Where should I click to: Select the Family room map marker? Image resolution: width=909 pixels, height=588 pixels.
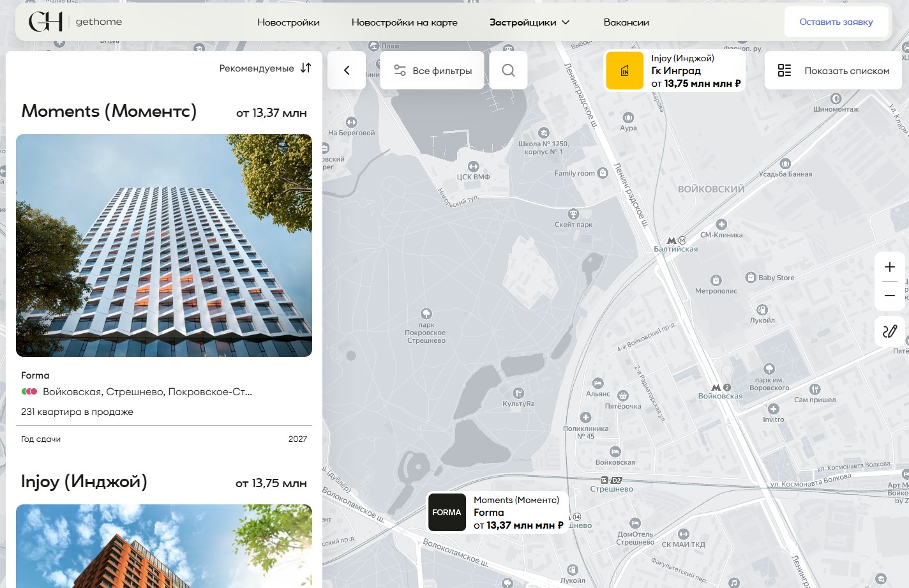pos(603,173)
